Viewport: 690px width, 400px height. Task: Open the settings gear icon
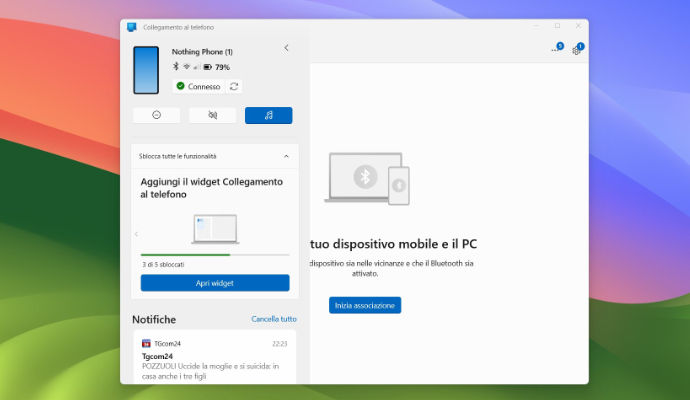tap(577, 49)
